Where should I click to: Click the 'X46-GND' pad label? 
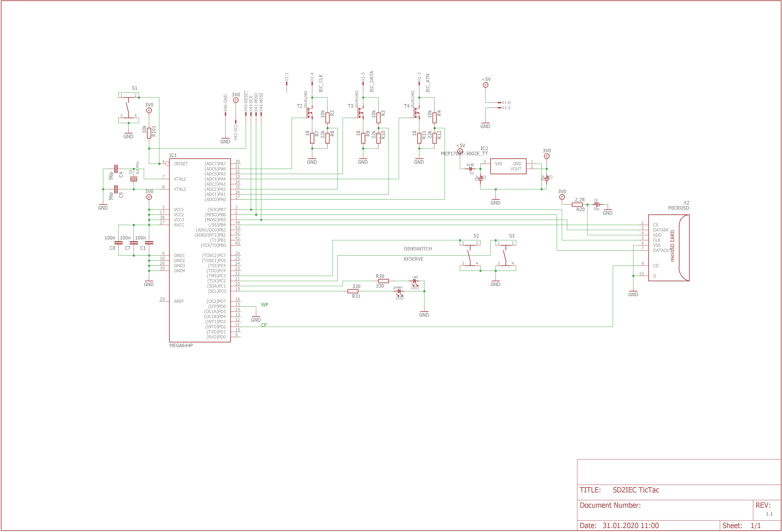click(x=225, y=103)
